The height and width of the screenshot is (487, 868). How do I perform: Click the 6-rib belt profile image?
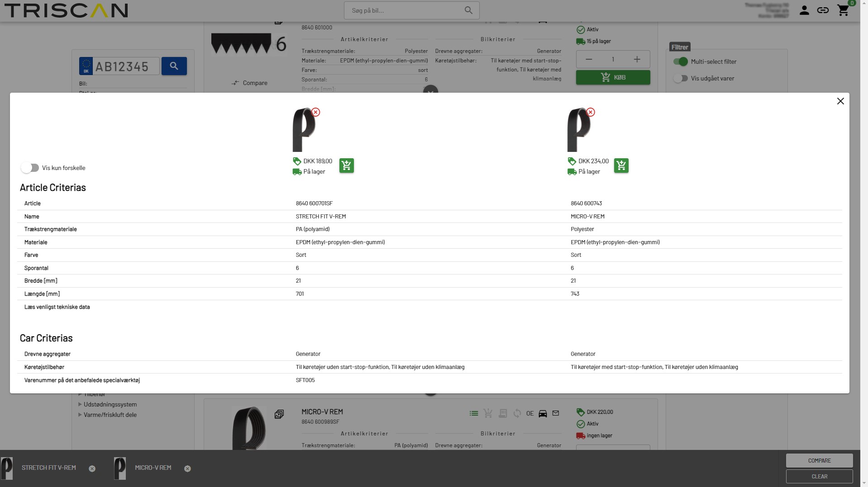click(249, 44)
